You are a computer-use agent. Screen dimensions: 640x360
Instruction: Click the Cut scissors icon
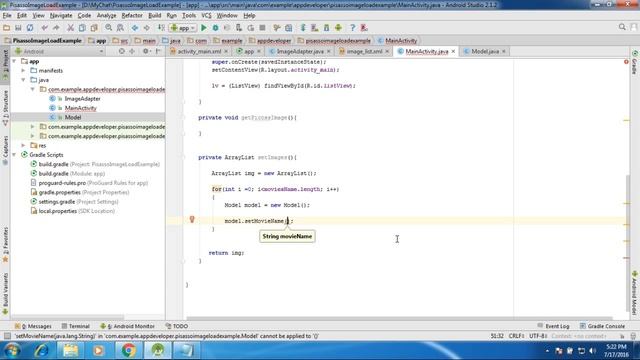71,28
